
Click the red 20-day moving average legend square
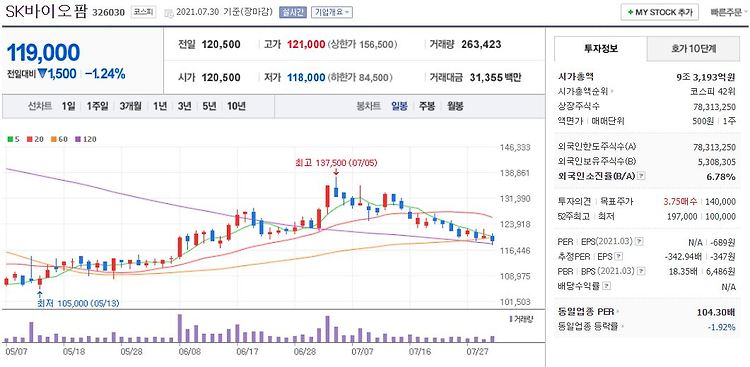tap(29, 140)
